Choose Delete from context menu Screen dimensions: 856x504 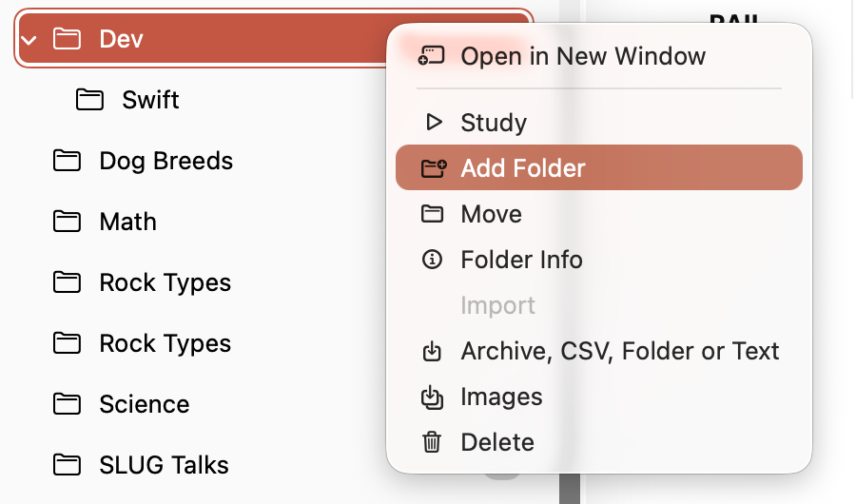click(x=599, y=442)
